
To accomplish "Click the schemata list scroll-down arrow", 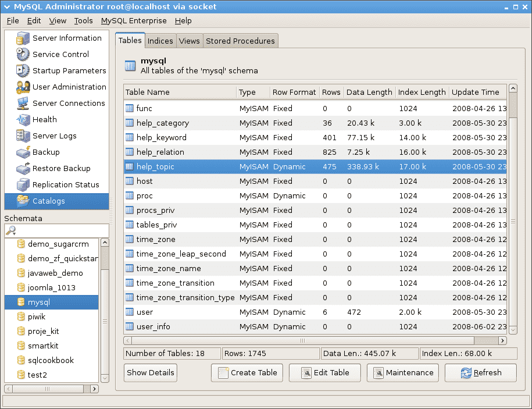I will click(105, 378).
